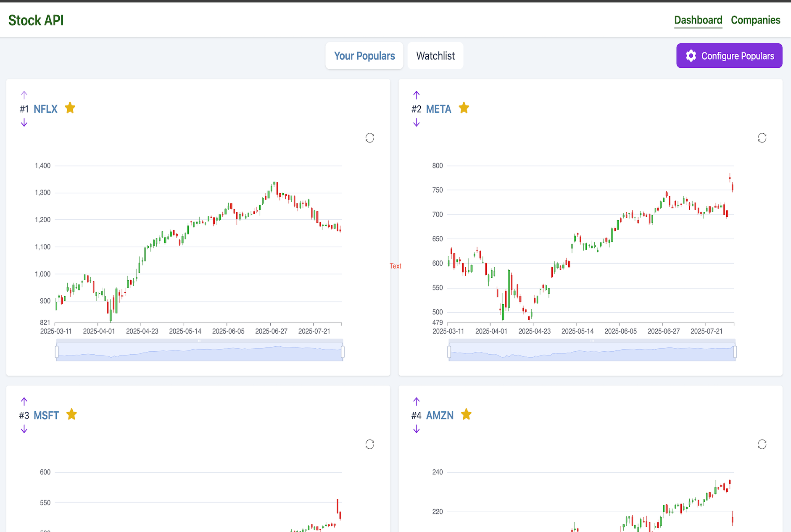Viewport: 791px width, 532px height.
Task: Click the META range slider right handle
Action: [x=735, y=352]
